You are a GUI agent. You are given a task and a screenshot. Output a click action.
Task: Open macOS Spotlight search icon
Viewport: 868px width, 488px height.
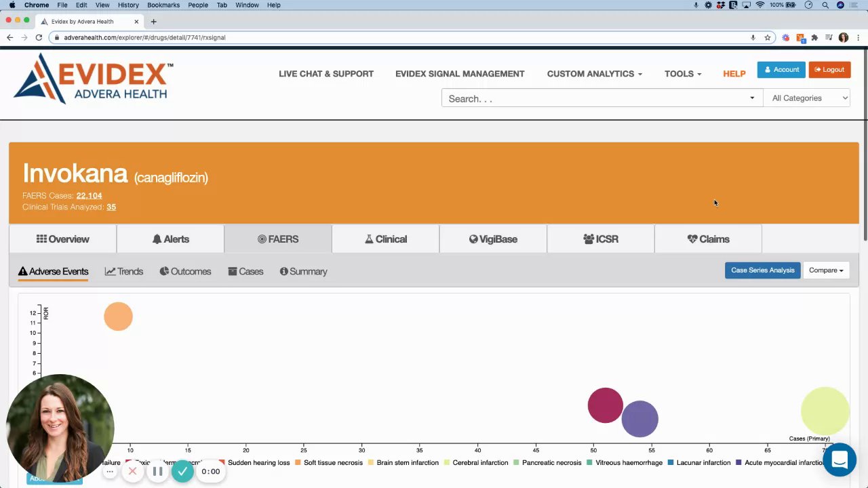(x=825, y=5)
